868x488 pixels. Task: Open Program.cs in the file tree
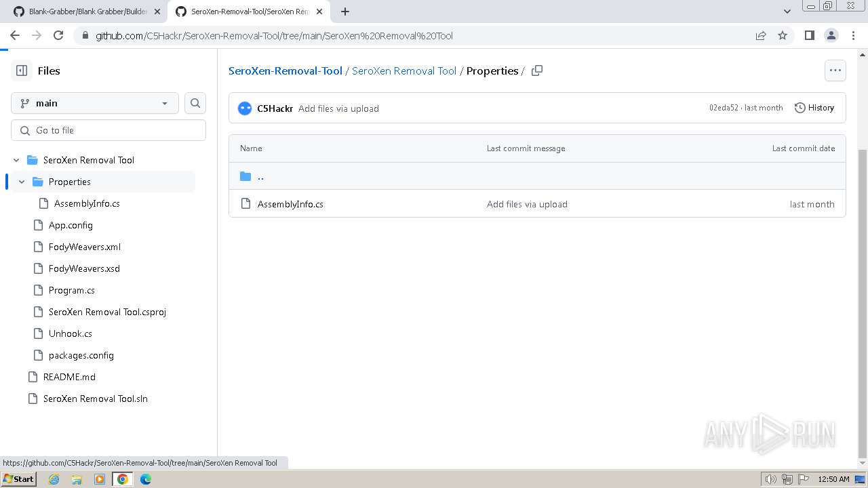click(x=71, y=290)
